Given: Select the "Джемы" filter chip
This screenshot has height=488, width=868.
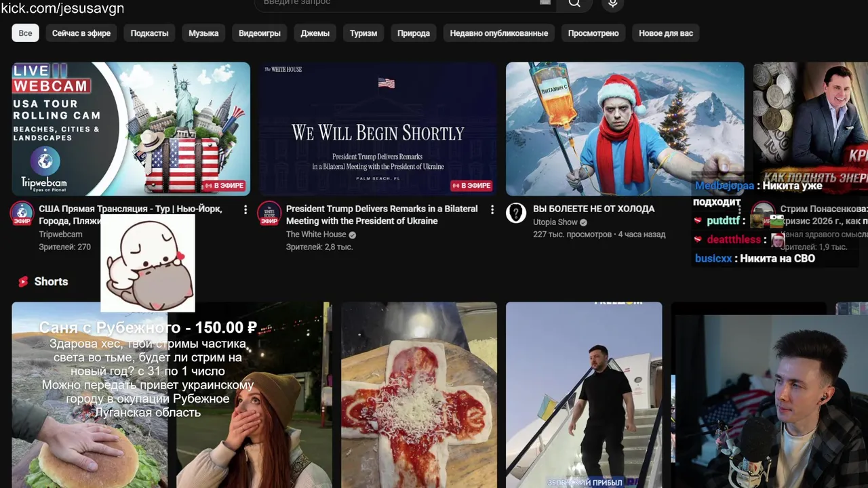Looking at the screenshot, I should coord(315,33).
